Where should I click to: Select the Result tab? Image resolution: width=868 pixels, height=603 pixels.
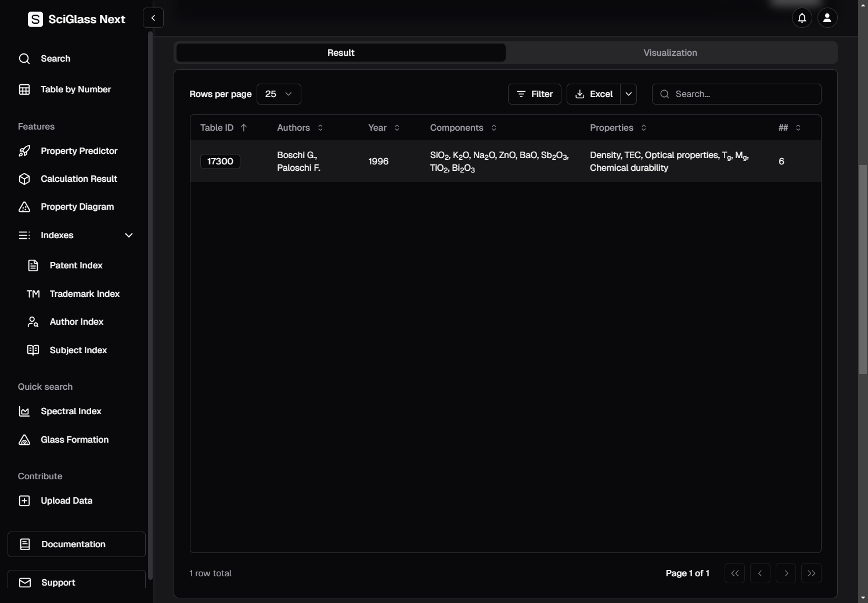coord(341,53)
